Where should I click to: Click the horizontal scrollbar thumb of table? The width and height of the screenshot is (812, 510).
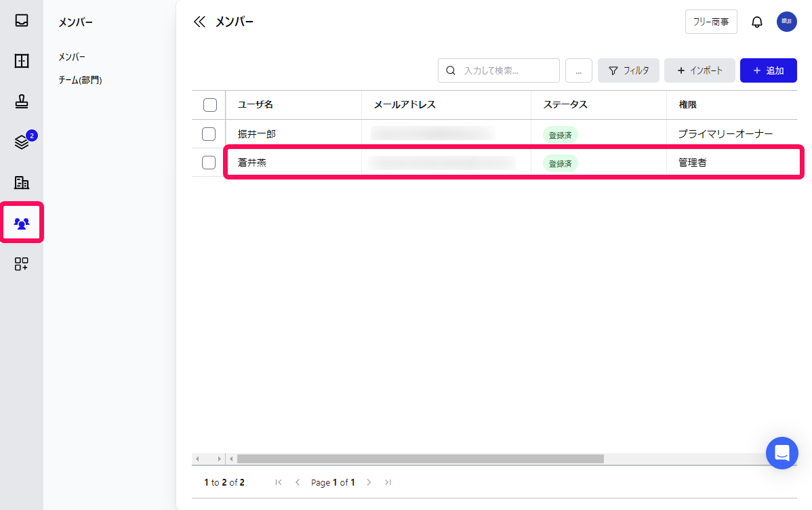pyautogui.click(x=420, y=459)
